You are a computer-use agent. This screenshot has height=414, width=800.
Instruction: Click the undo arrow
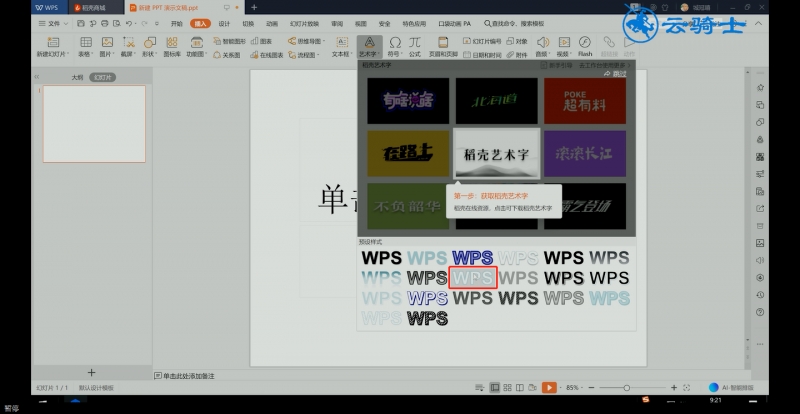(129, 23)
